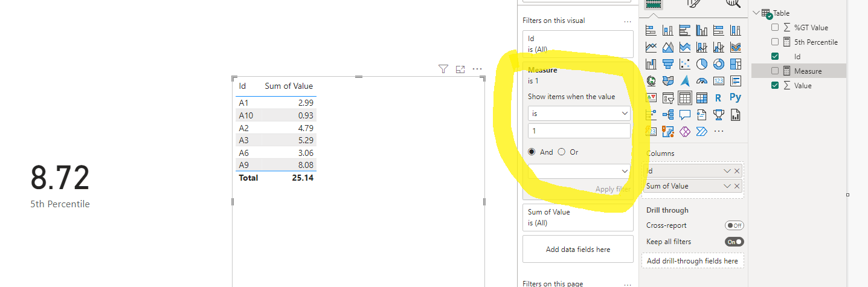This screenshot has width=868, height=287.
Task: Uncheck the Id field
Action: pos(776,56)
